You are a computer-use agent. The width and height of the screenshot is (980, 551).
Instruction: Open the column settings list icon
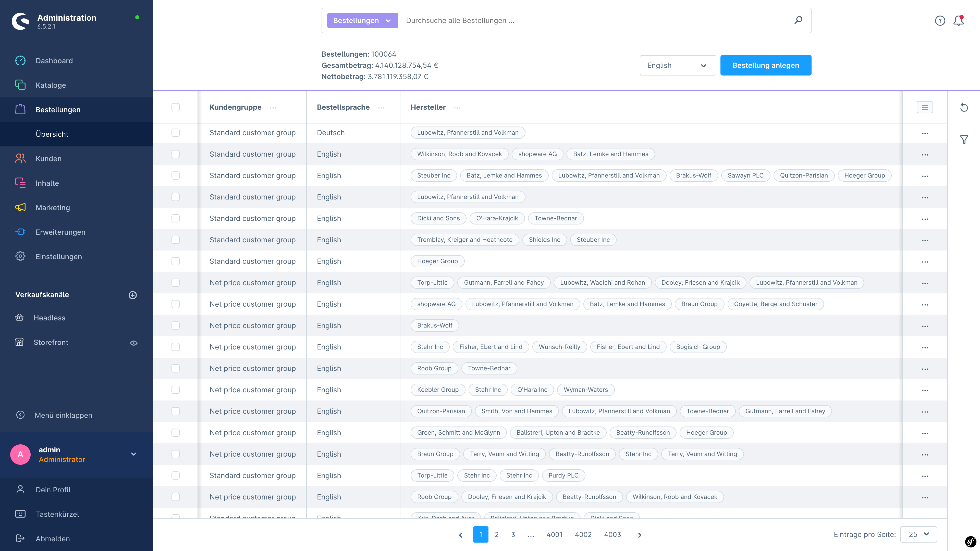pyautogui.click(x=924, y=108)
